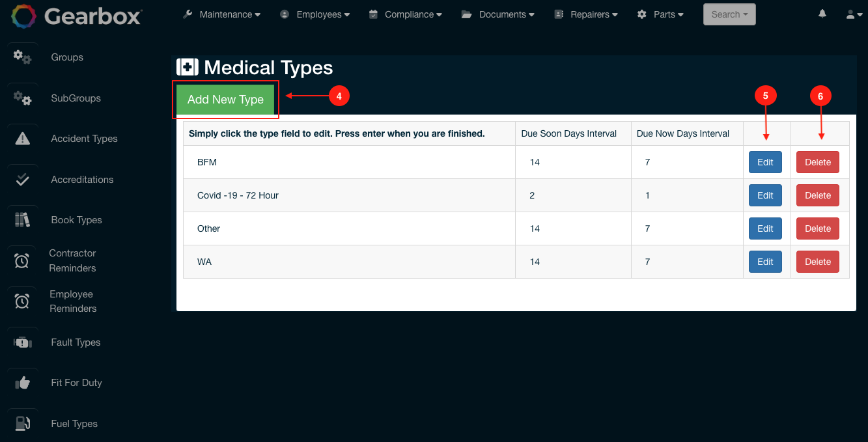Image resolution: width=868 pixels, height=442 pixels.
Task: Open Fit For Duty in the sidebar
Action: [x=76, y=383]
